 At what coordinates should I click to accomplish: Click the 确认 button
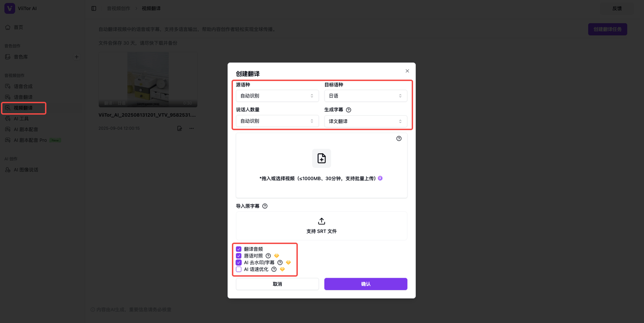pyautogui.click(x=366, y=284)
